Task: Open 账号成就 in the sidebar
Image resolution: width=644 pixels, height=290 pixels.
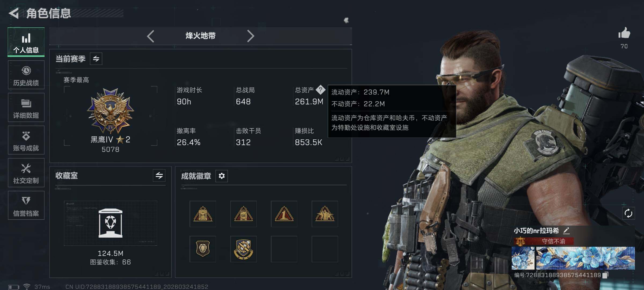Action: pyautogui.click(x=26, y=140)
